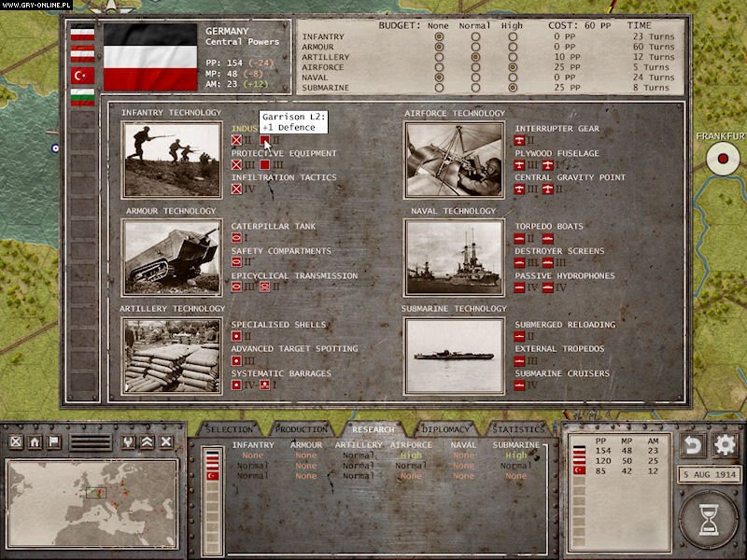Set the Infantry budget to None
Screen dimensions: 747x560
coord(439,36)
